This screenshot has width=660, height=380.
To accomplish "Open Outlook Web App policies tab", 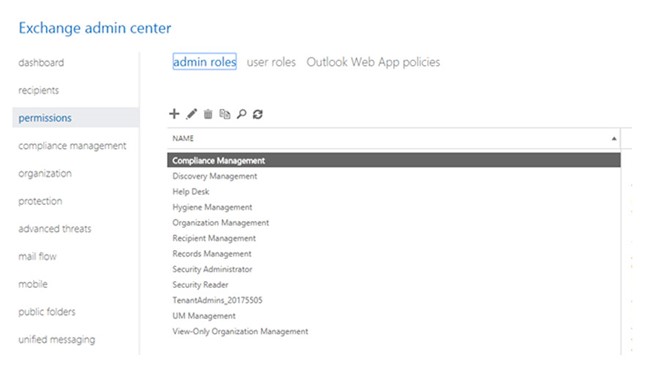I will point(373,62).
